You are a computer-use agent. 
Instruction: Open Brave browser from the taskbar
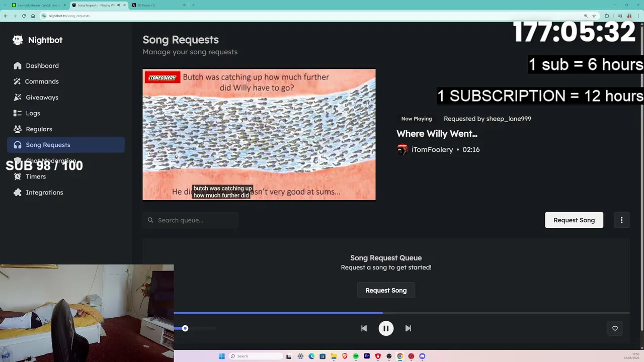pos(345,356)
